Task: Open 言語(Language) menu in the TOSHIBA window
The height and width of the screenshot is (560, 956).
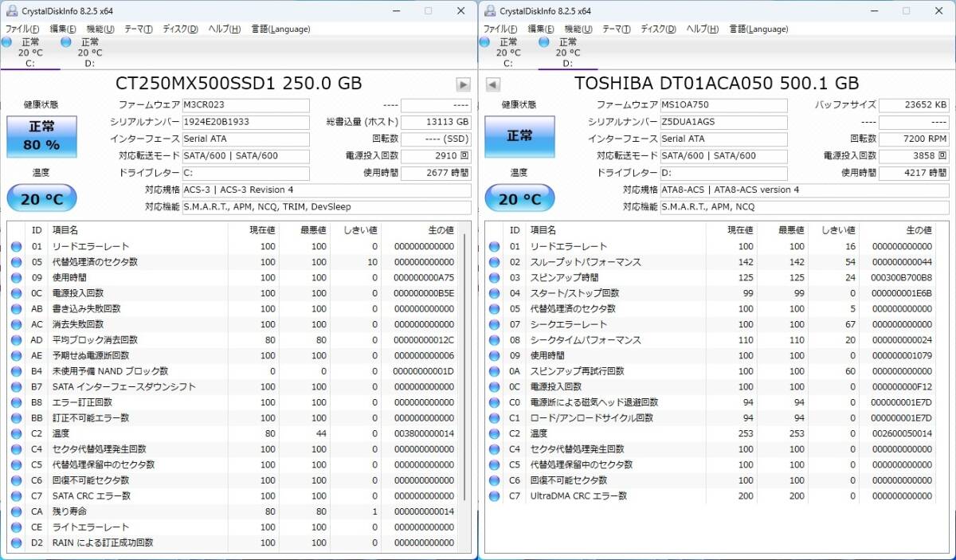Action: pos(758,29)
